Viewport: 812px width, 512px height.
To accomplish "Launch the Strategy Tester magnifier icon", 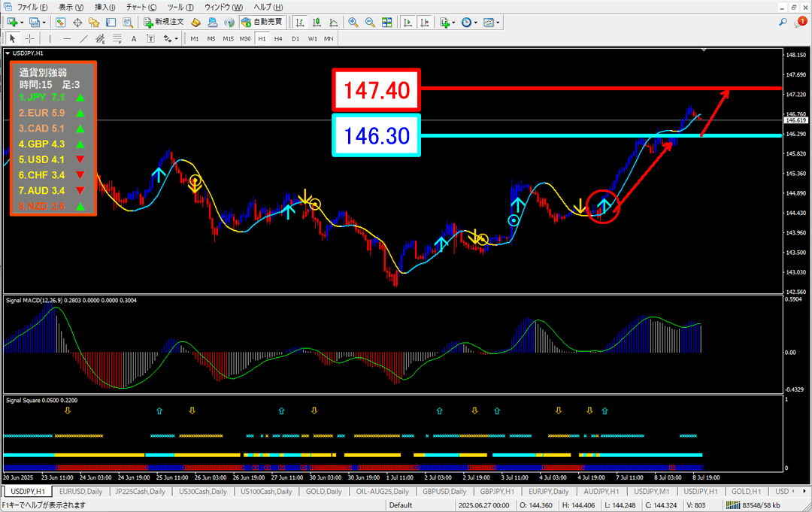I will (x=128, y=23).
